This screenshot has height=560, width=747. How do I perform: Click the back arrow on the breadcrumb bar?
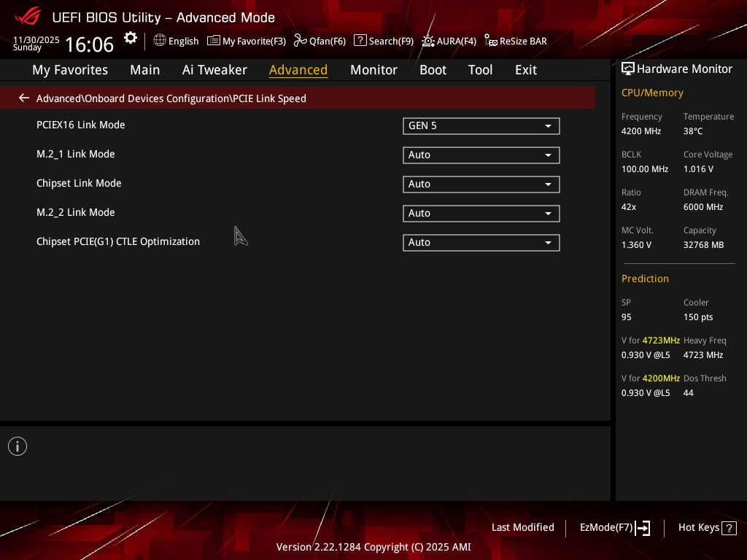coord(23,98)
